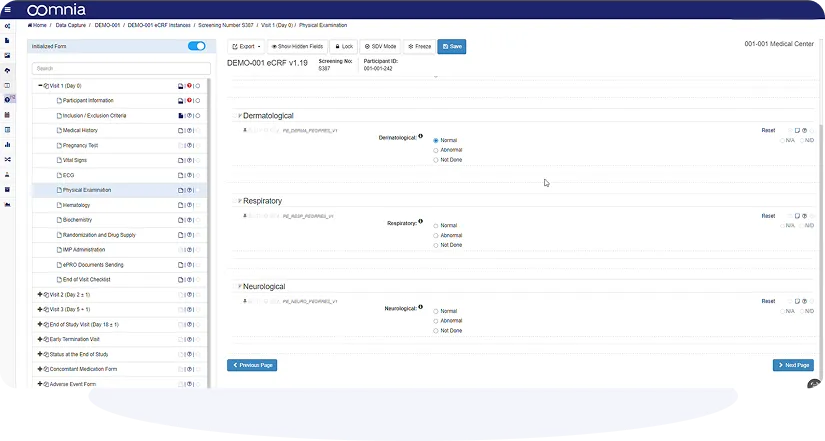Save the form with the Save button
The height and width of the screenshot is (441, 825).
point(452,46)
